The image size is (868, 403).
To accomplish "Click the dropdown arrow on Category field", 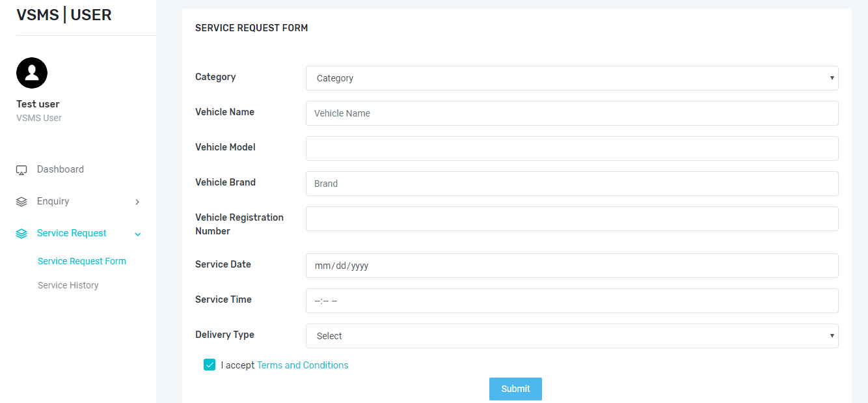I will 832,77.
